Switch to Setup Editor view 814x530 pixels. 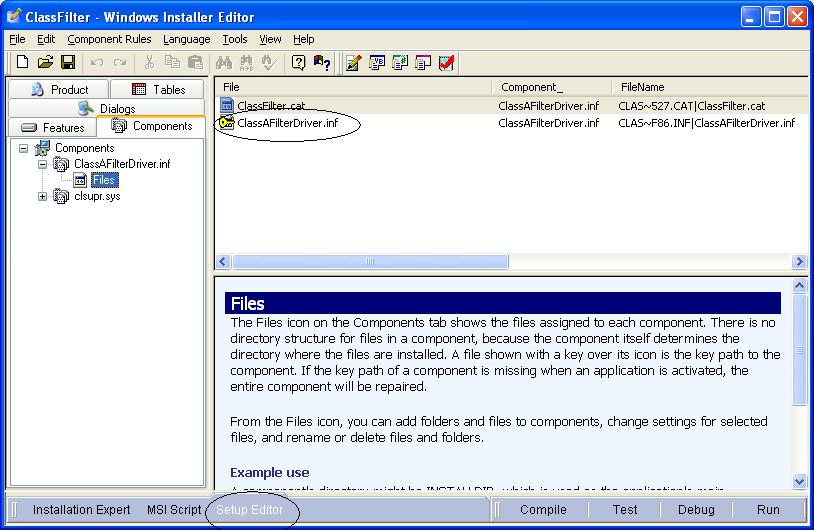[x=250, y=510]
